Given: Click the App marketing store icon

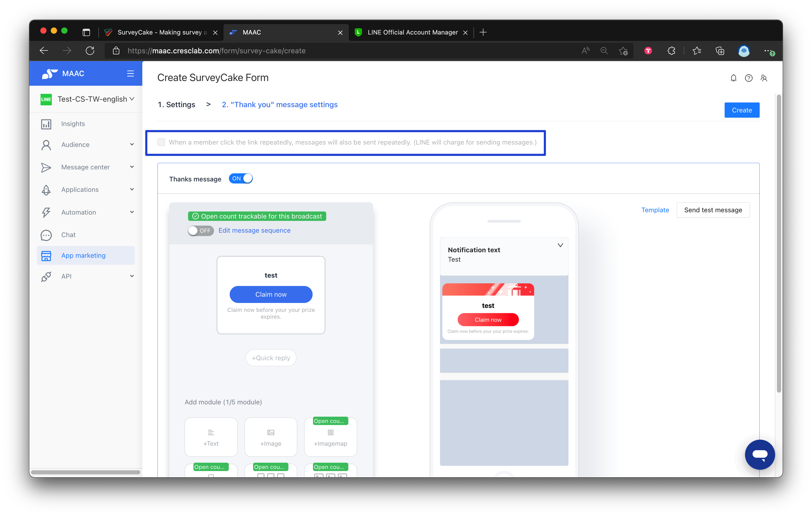Looking at the screenshot, I should coord(46,256).
